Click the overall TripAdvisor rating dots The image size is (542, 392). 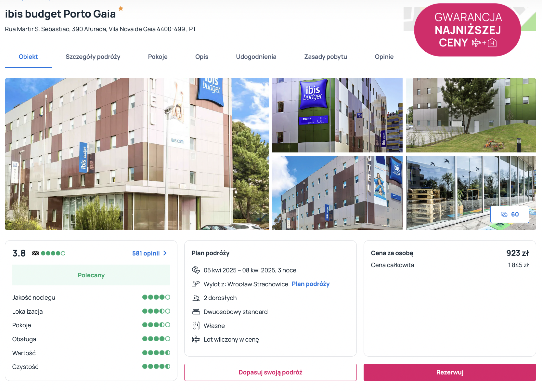[53, 253]
